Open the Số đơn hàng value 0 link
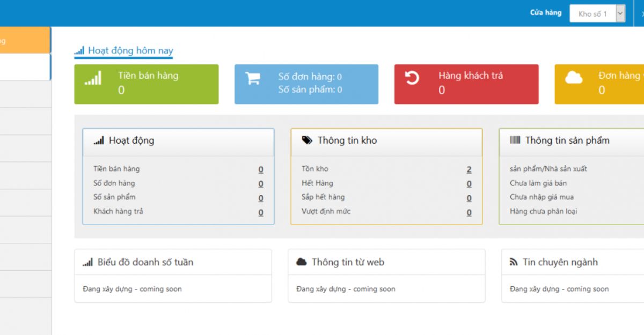 click(x=261, y=184)
